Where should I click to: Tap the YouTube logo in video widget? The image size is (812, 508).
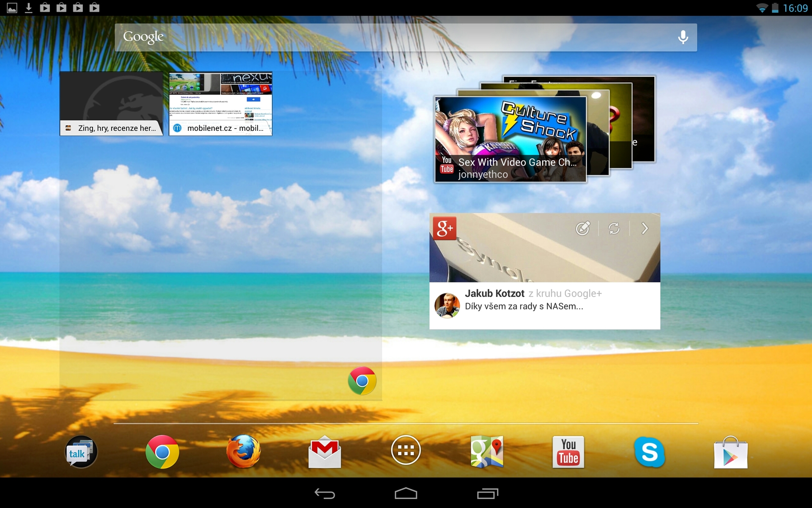(447, 165)
